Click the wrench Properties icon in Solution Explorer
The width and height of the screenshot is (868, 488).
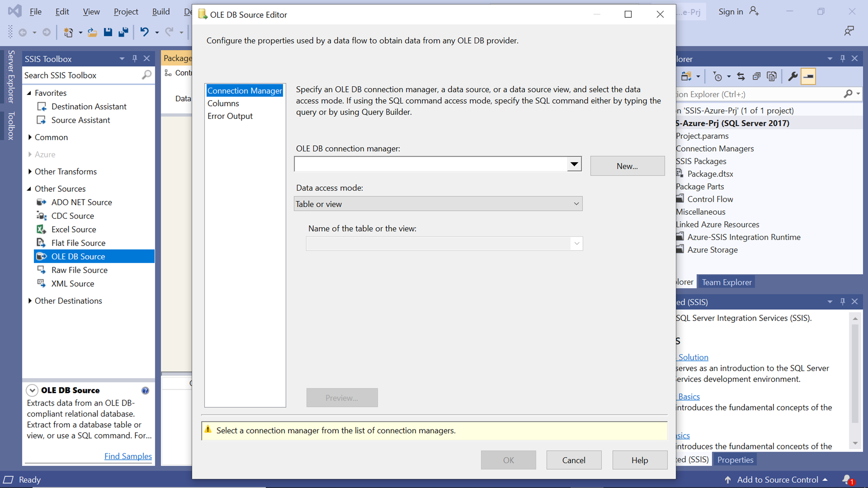click(792, 77)
